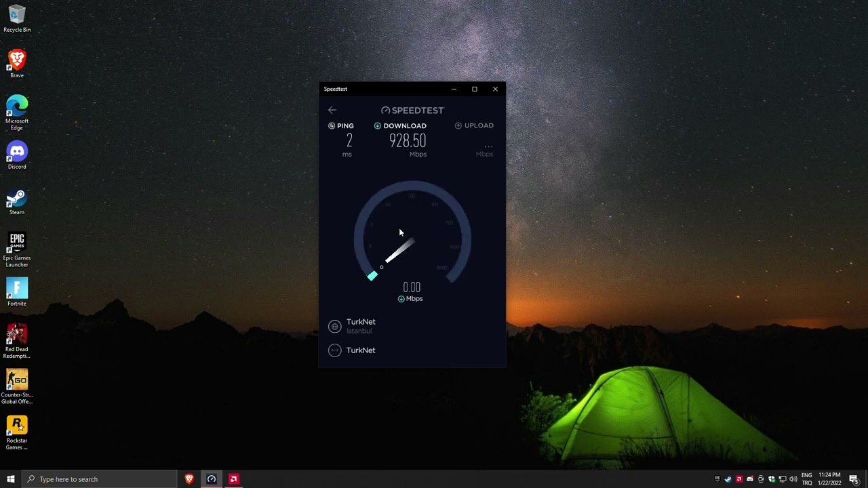The height and width of the screenshot is (488, 868).
Task: Click the current speed readout 0.00
Action: [412, 287]
